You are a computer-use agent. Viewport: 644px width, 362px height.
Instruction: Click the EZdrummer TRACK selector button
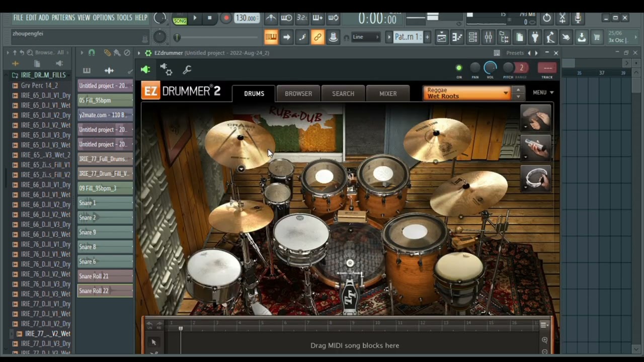click(547, 68)
